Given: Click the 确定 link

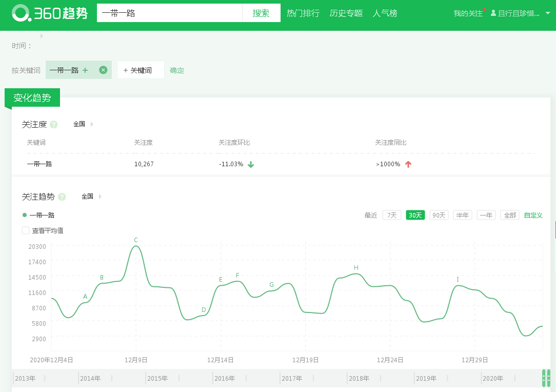Looking at the screenshot, I should [177, 70].
